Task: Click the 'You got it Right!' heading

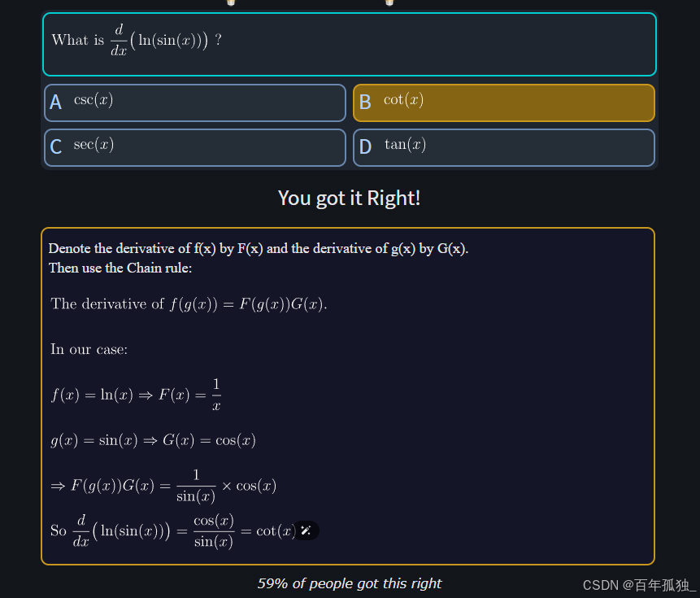Action: click(349, 198)
